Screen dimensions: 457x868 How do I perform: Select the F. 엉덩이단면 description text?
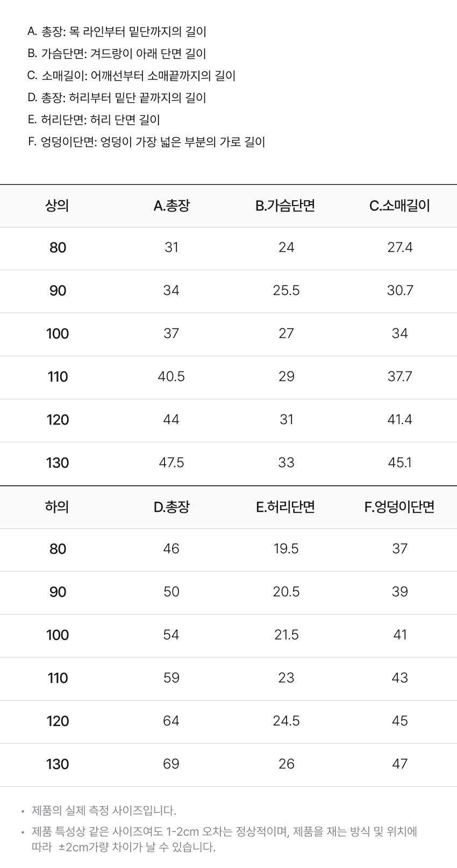click(x=146, y=142)
